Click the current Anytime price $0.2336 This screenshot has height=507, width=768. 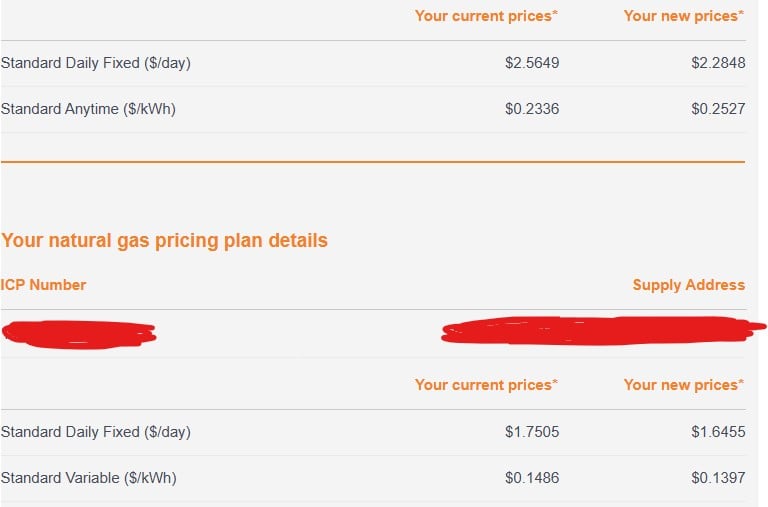[532, 109]
